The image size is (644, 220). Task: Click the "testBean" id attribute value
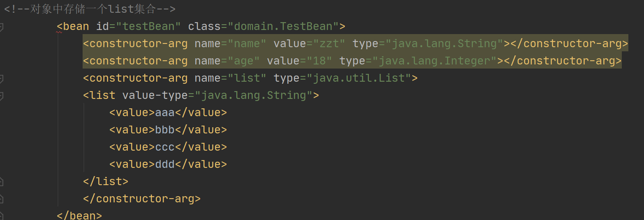pyautogui.click(x=149, y=27)
